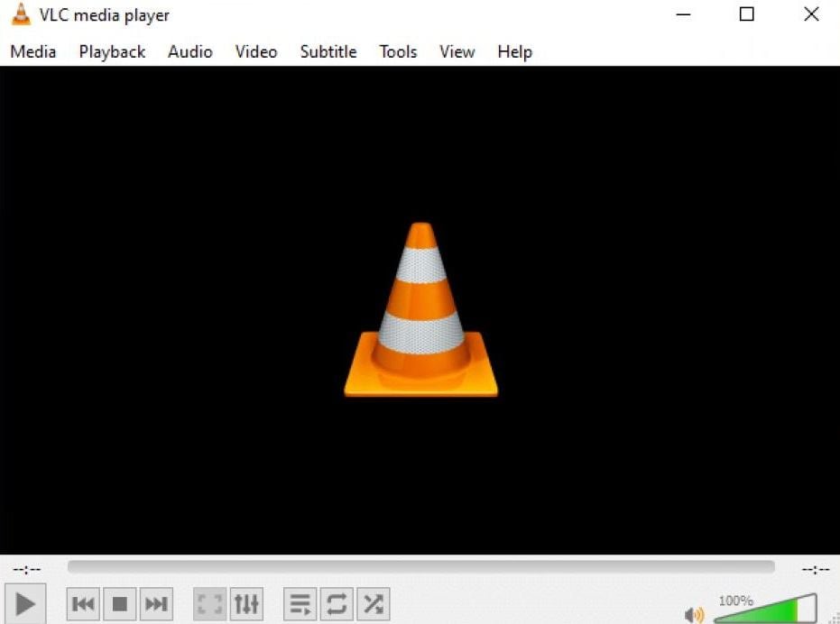Viewport: 840px width, 624px height.
Task: Start playback with the Play button
Action: (25, 604)
